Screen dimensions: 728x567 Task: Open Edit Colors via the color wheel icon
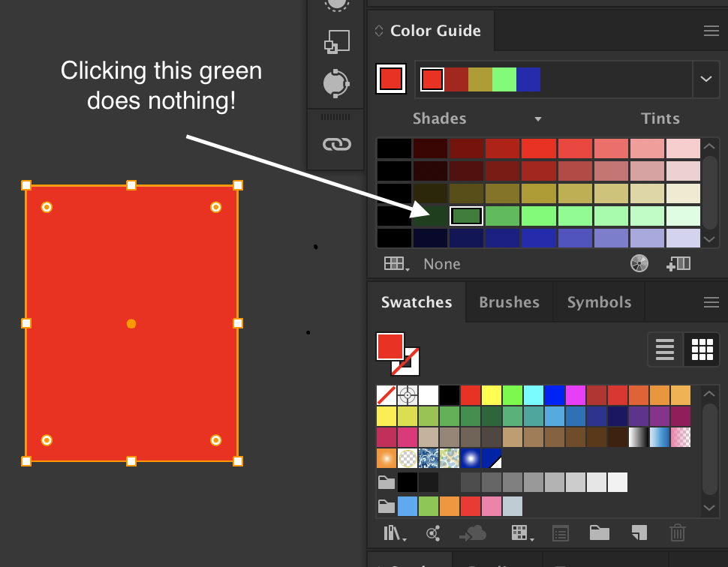pos(639,263)
